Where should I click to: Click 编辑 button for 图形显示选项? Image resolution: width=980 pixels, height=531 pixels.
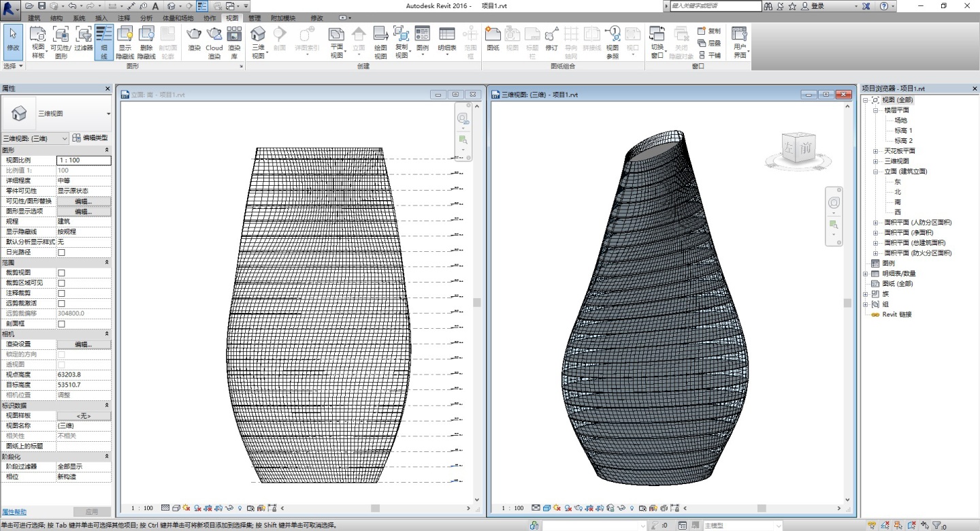[x=84, y=211]
